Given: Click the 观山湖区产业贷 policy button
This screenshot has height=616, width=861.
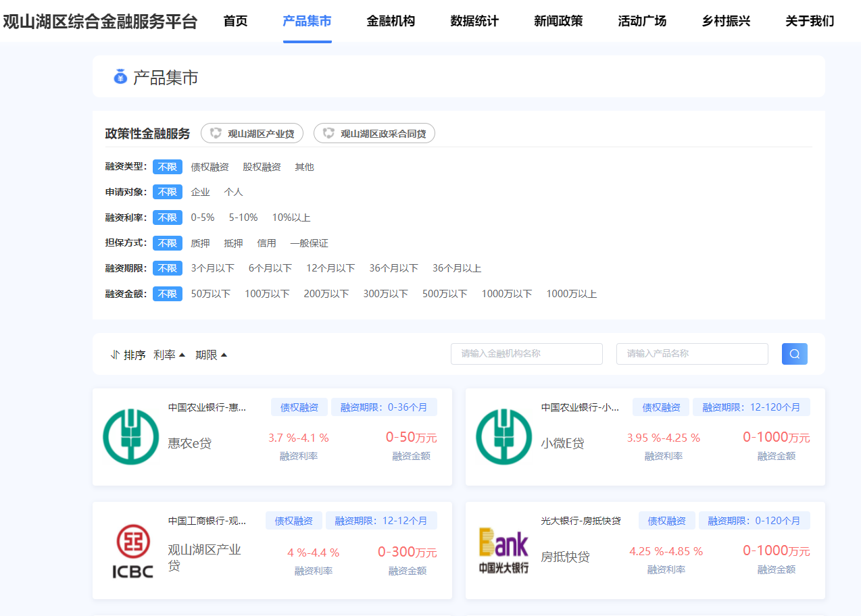Looking at the screenshot, I should (252, 134).
